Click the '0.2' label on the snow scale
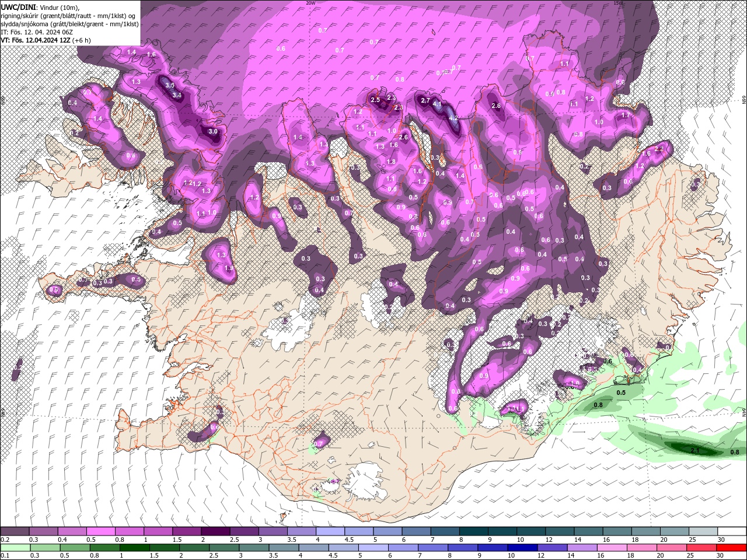Image resolution: width=747 pixels, height=560 pixels. coord(5,540)
